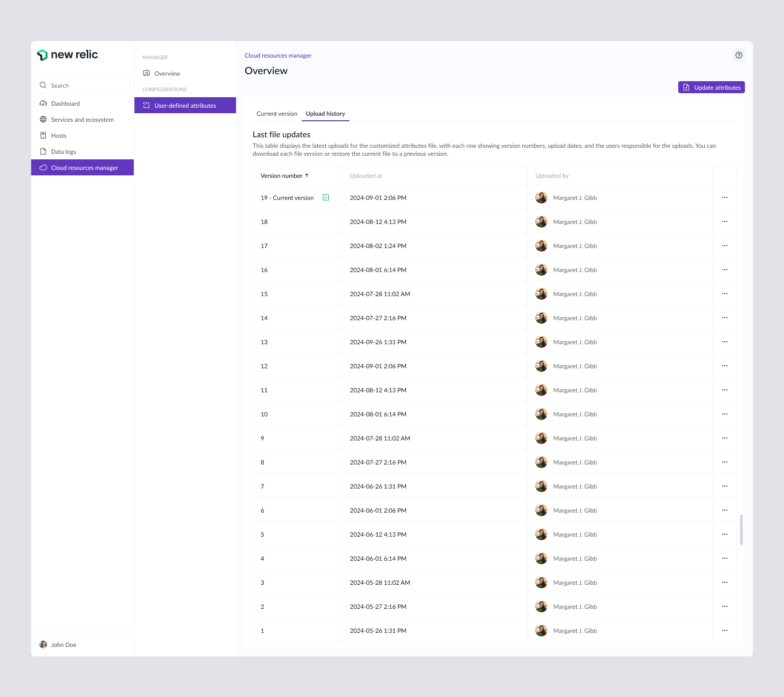Click the John Doe user profile

(x=58, y=644)
